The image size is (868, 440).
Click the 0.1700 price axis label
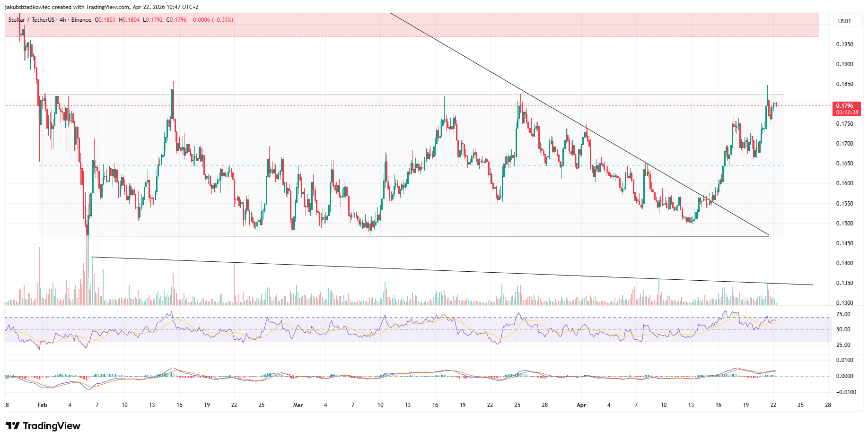pyautogui.click(x=845, y=144)
